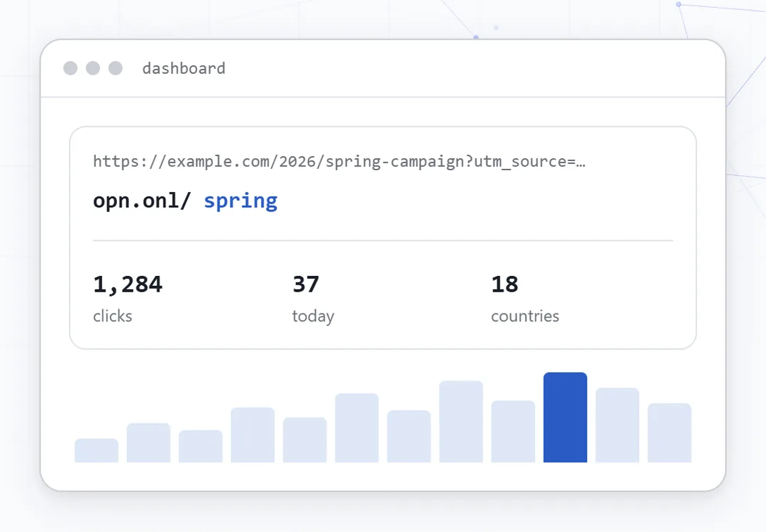Select the highlighted dark blue chart bar
The width and height of the screenshot is (766, 532).
(x=565, y=417)
